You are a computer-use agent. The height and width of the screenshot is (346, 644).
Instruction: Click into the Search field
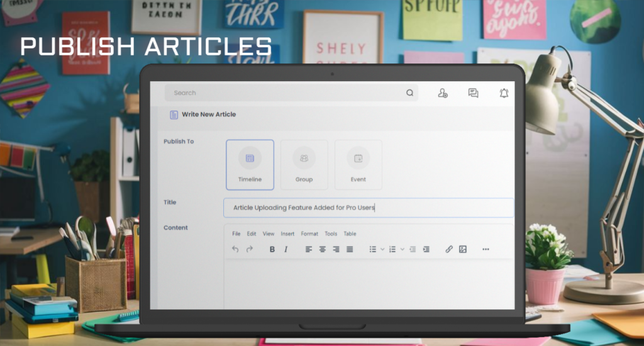[x=291, y=93]
